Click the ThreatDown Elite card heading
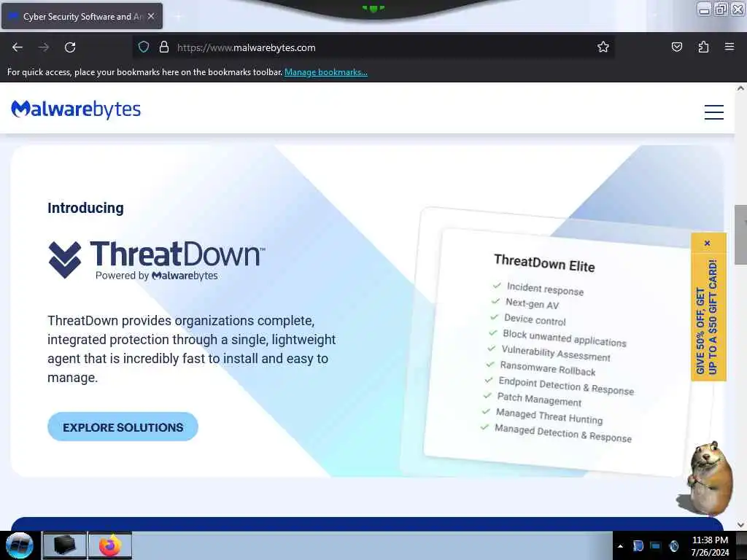The height and width of the screenshot is (560, 747). pyautogui.click(x=544, y=262)
